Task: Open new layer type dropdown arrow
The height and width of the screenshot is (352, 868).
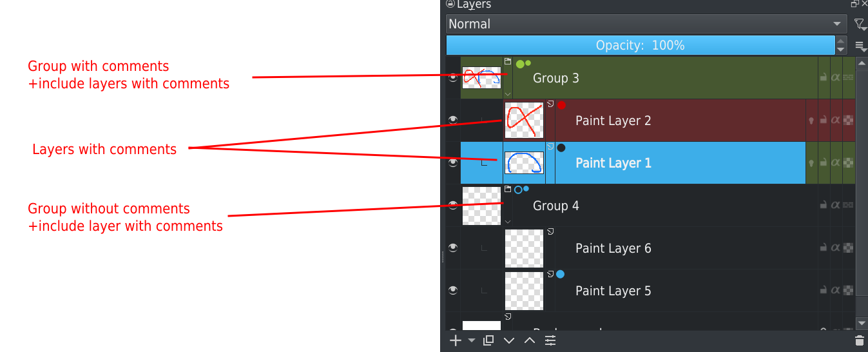Action: 472,340
